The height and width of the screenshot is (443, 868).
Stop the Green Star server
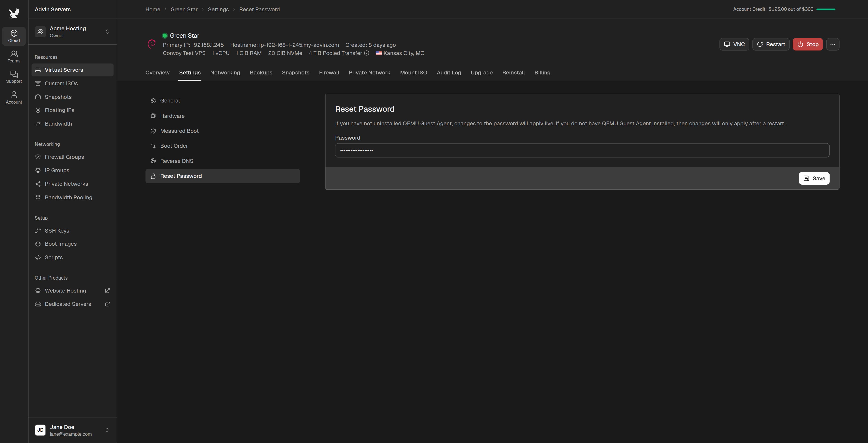(x=807, y=44)
